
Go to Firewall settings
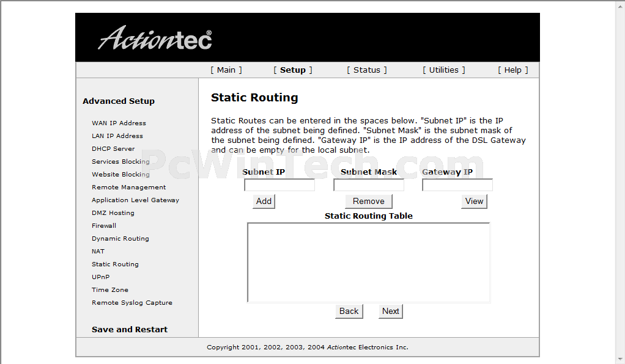(x=104, y=225)
